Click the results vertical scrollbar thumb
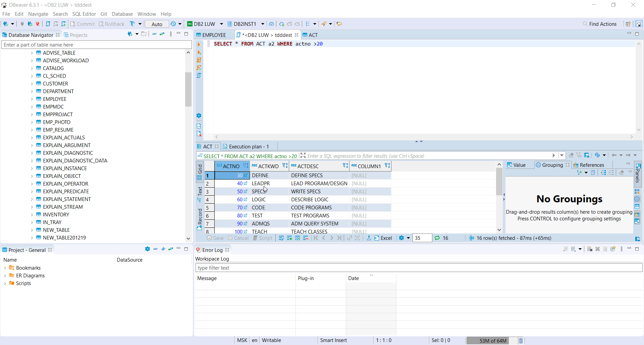 499,181
